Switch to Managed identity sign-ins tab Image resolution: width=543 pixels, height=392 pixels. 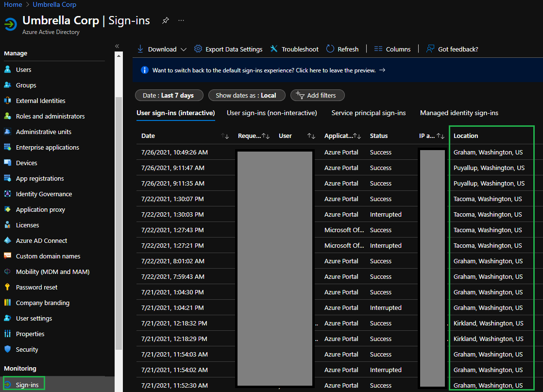[x=459, y=113]
